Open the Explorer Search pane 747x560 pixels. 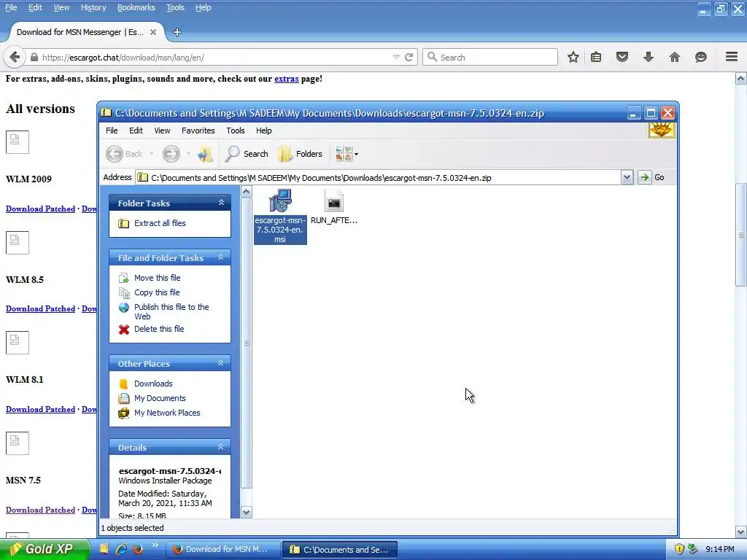click(x=247, y=154)
